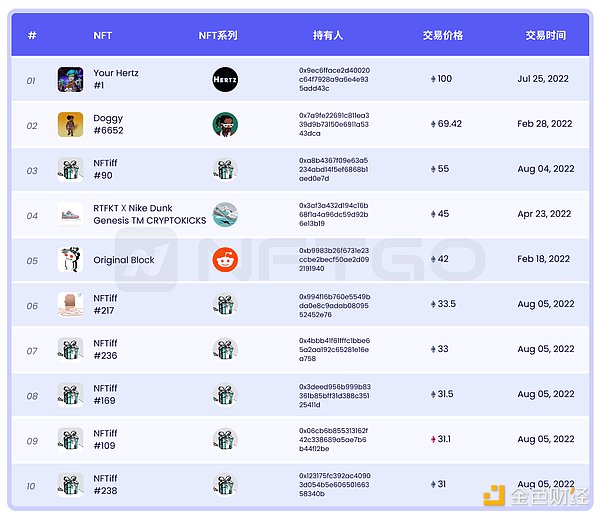Click the Your Hertz #1 NFT thumbnail
600x517 pixels.
70,80
